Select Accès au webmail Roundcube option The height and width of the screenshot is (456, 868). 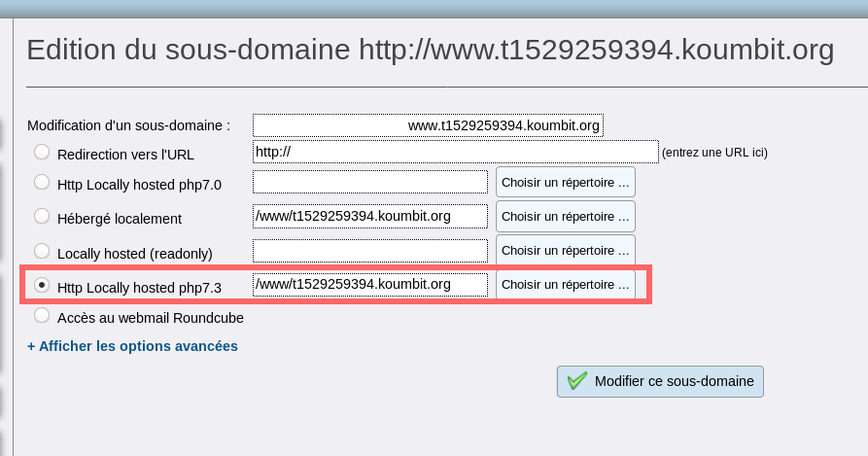click(x=42, y=315)
